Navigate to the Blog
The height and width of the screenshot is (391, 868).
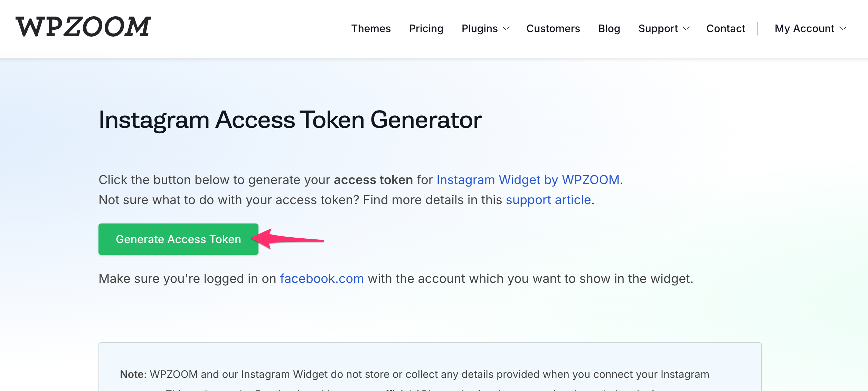point(609,28)
